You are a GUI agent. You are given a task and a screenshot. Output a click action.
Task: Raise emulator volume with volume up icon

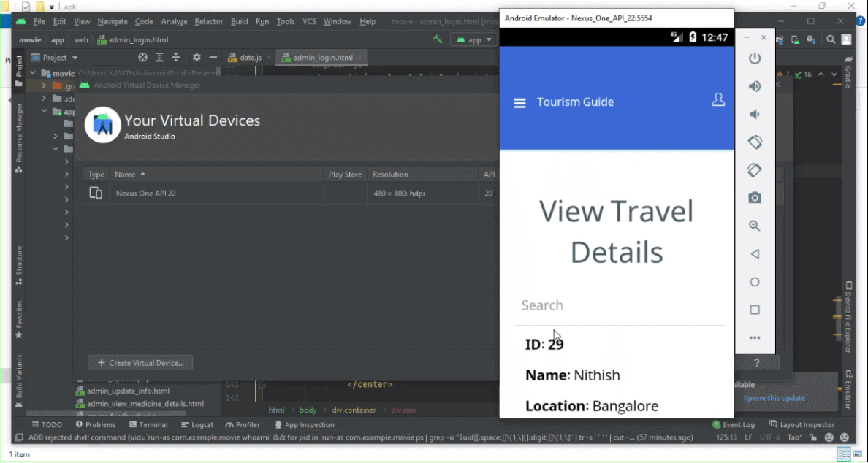click(x=755, y=86)
